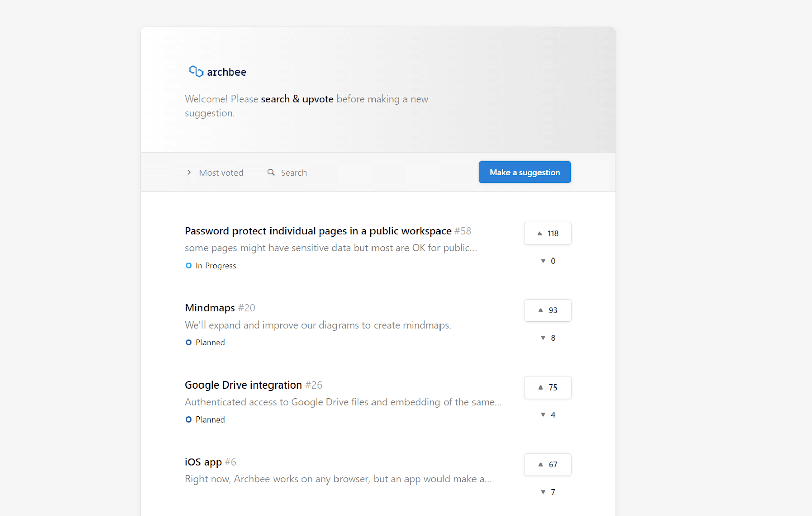Viewport: 812px width, 516px height.
Task: Downvote the Password protect pages suggestion
Action: (548, 261)
